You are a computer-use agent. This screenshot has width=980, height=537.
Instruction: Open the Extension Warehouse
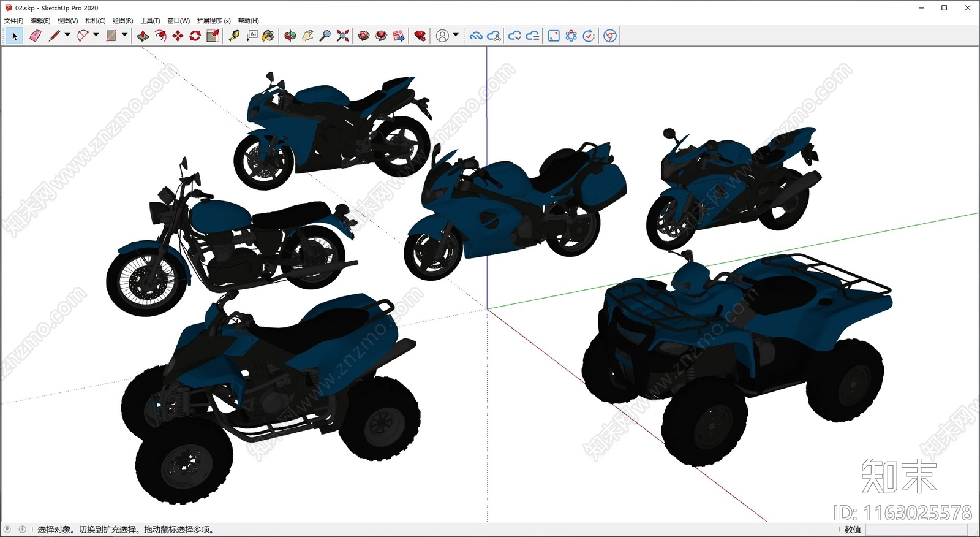[381, 36]
